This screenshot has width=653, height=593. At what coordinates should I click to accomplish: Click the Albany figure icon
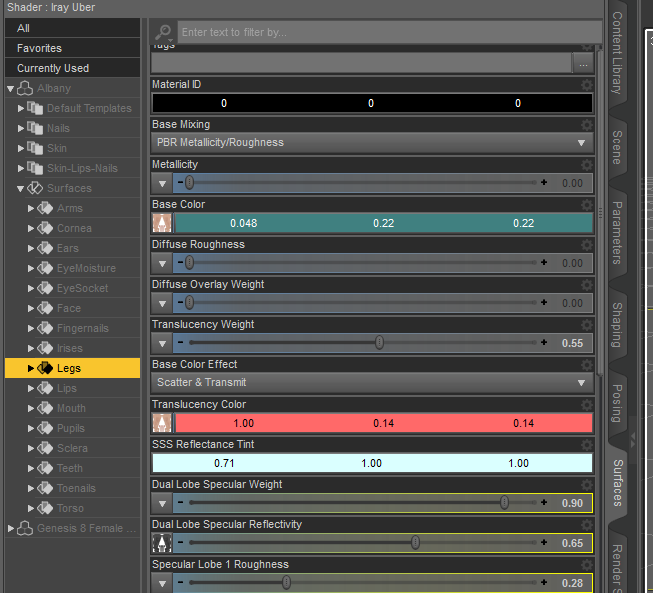[x=25, y=88]
